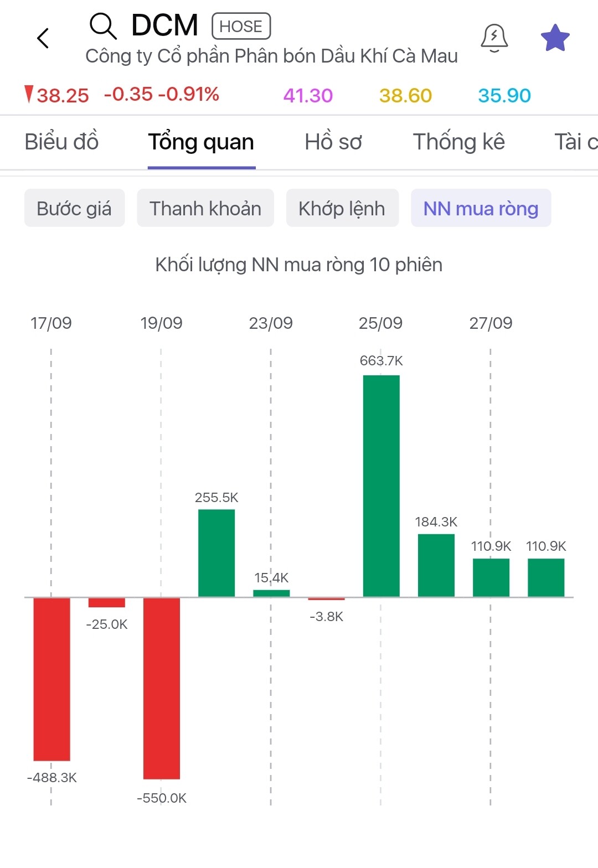The image size is (598, 868).
Task: Tap the 663.7K green bar
Action: (381, 485)
